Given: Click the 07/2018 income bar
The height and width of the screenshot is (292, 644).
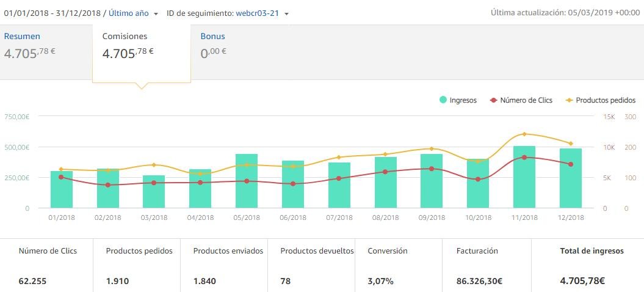Looking at the screenshot, I should tap(339, 185).
